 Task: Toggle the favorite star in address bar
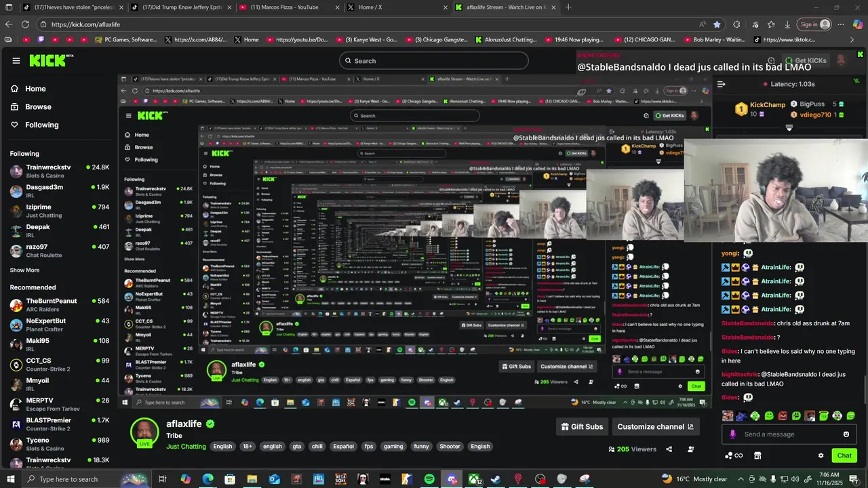pyautogui.click(x=717, y=24)
